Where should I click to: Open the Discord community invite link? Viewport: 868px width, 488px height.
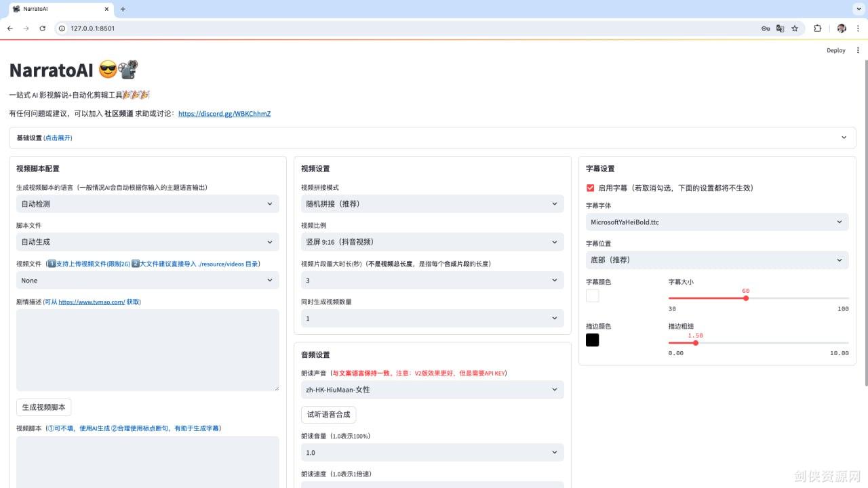point(224,114)
